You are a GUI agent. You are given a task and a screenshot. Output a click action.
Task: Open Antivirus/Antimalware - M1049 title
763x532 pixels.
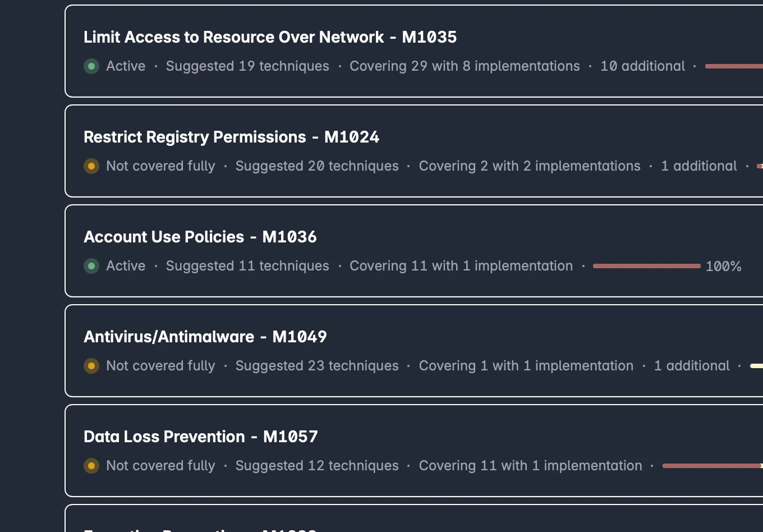pos(205,337)
